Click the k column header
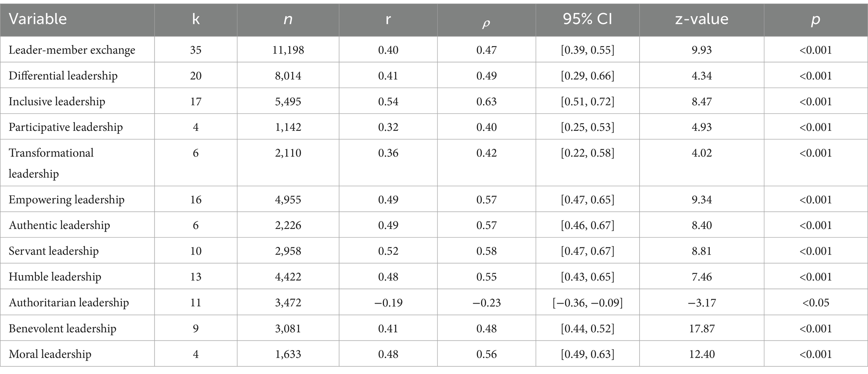Viewport: 868px width, 374px height. pos(196,19)
